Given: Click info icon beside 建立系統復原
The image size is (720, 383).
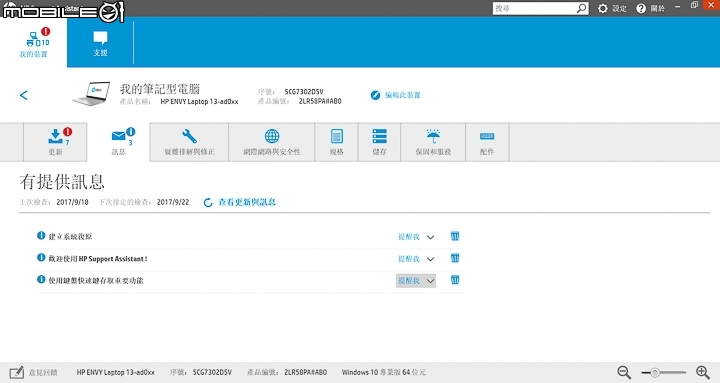Looking at the screenshot, I should pos(41,236).
